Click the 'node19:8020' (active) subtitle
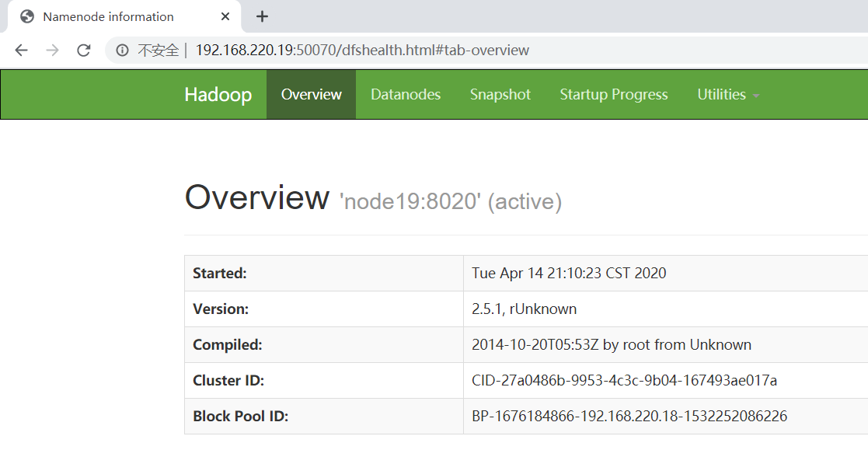 coord(451,201)
